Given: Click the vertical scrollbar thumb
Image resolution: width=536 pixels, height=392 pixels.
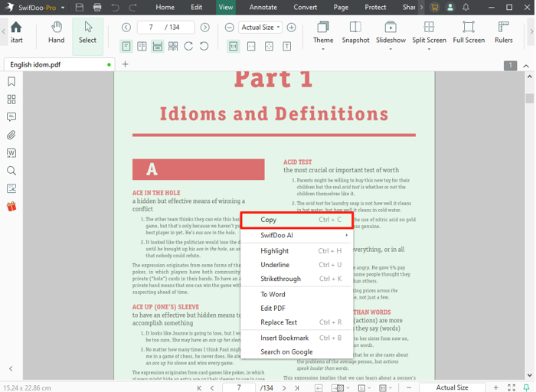Looking at the screenshot, I should point(530,99).
